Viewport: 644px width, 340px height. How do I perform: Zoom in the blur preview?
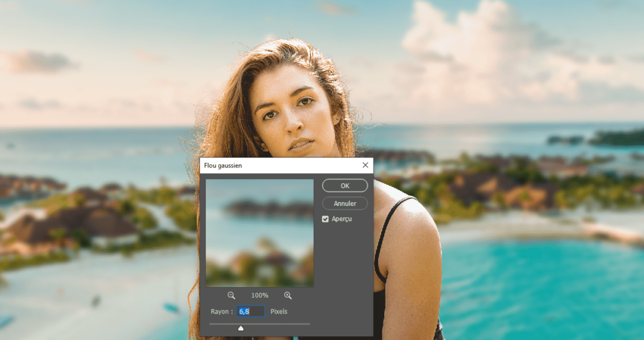coord(287,295)
